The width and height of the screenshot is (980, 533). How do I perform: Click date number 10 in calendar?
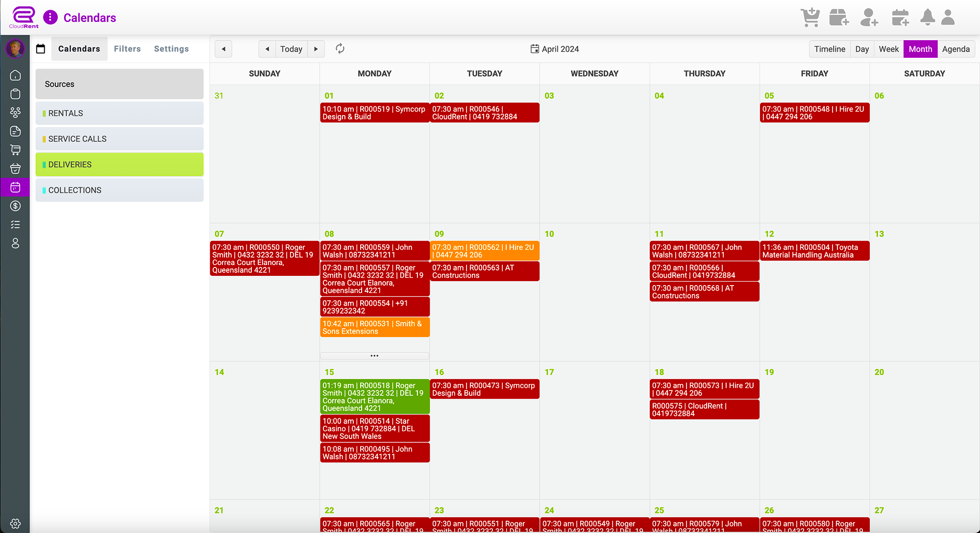(549, 234)
